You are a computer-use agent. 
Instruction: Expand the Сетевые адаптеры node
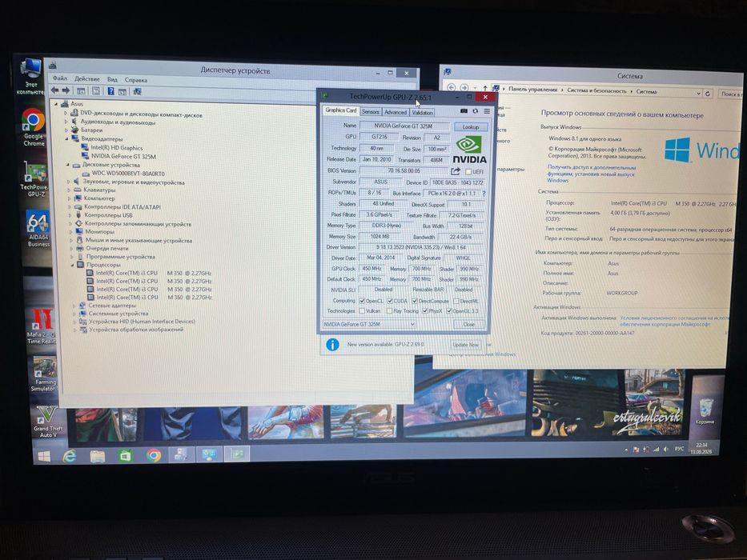click(x=74, y=306)
